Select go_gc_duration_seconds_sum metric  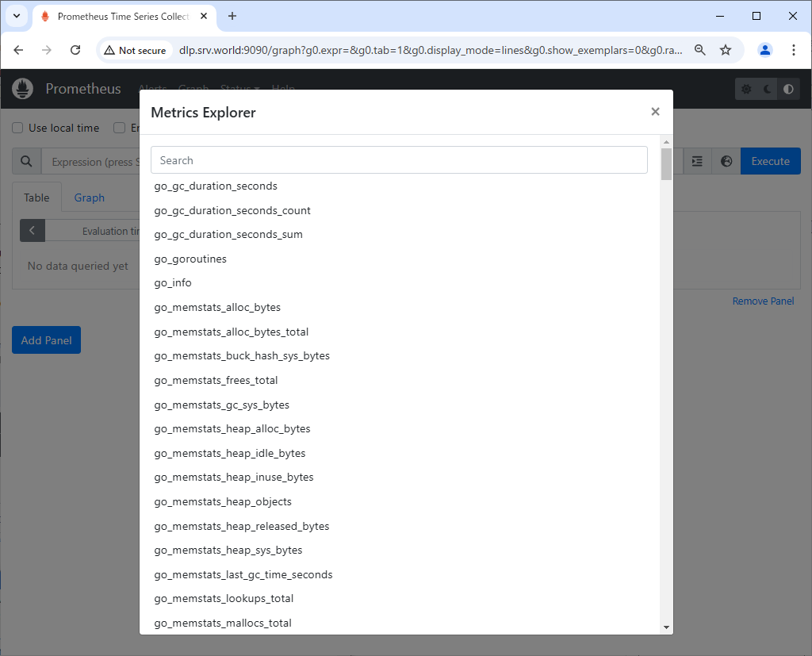click(x=228, y=234)
